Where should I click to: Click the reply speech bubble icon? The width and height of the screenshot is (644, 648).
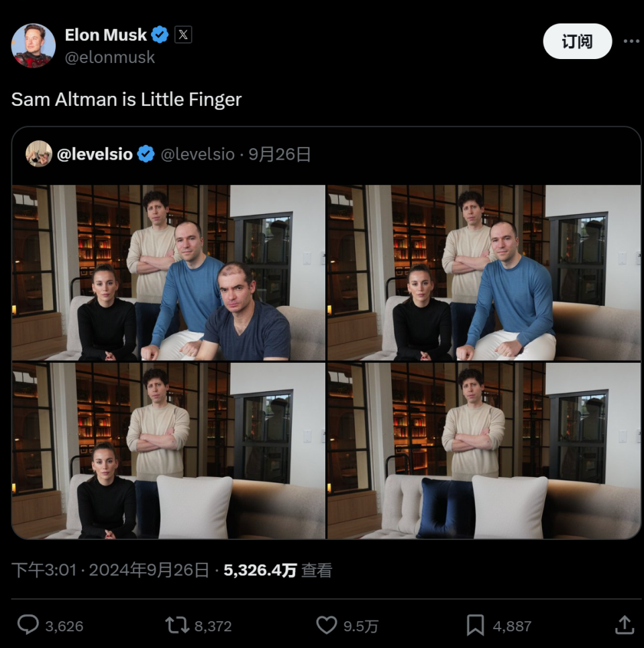(x=28, y=625)
